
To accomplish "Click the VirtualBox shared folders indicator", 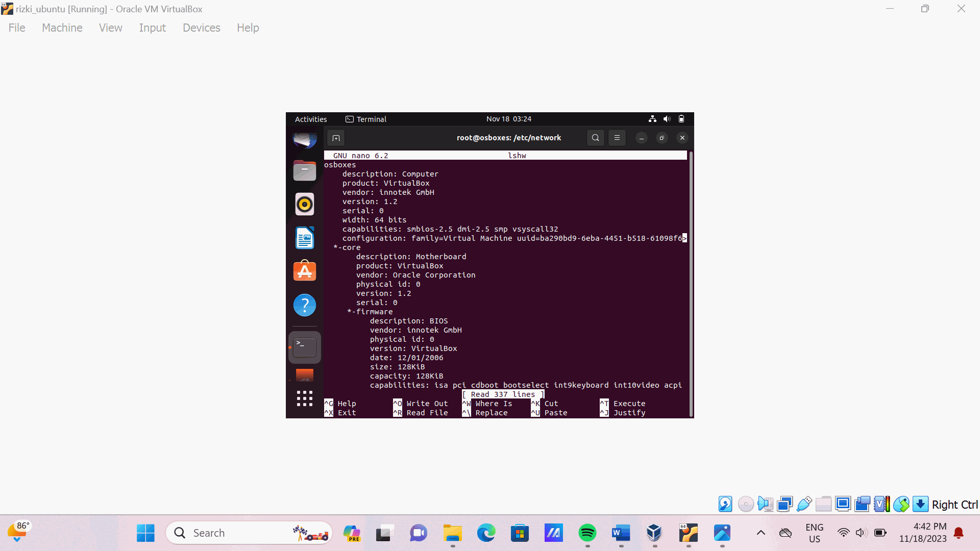I will [x=823, y=504].
